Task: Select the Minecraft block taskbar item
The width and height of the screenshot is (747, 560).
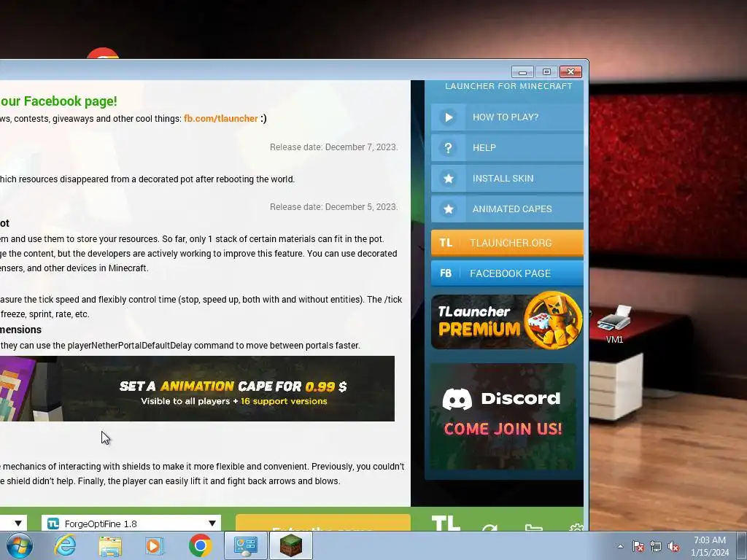Action: pyautogui.click(x=291, y=545)
